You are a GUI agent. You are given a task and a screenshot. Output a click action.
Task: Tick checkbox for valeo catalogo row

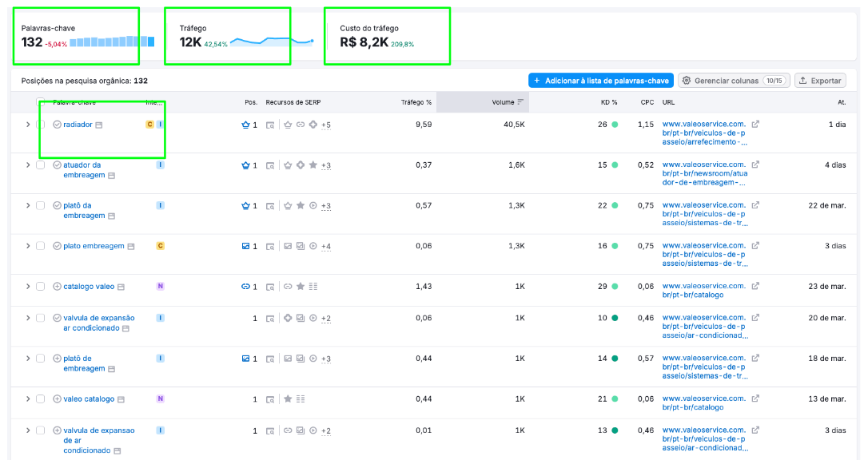[x=41, y=399]
